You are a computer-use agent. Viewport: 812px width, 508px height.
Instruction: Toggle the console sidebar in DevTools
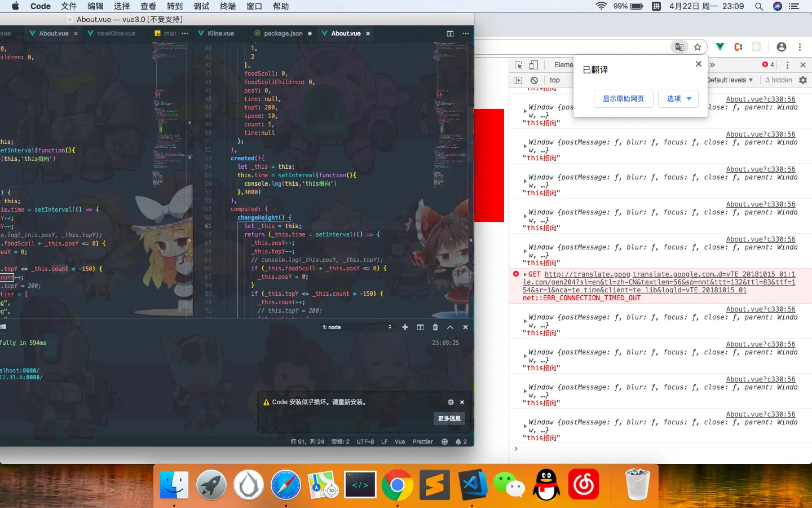click(518, 80)
